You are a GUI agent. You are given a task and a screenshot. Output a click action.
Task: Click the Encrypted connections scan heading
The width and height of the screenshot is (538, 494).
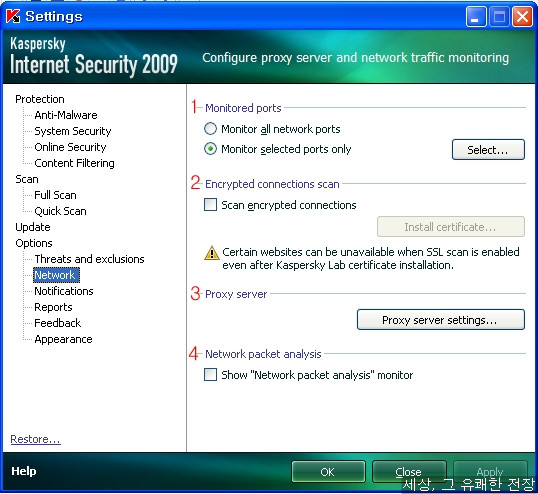(x=272, y=184)
